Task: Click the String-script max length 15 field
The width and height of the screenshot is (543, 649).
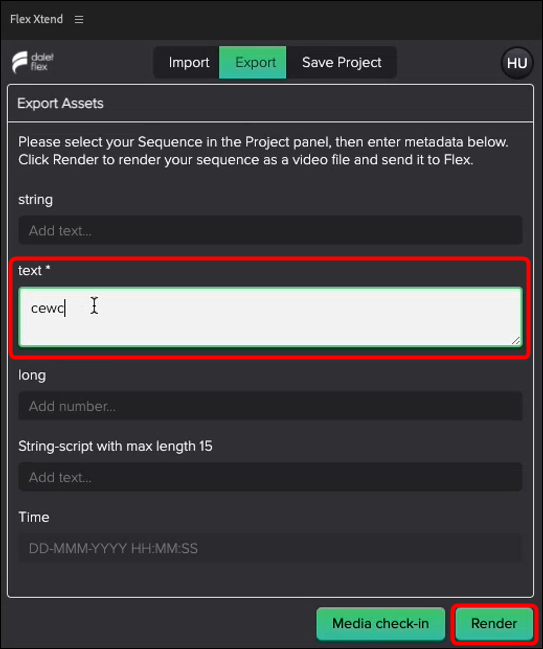Action: coord(270,477)
